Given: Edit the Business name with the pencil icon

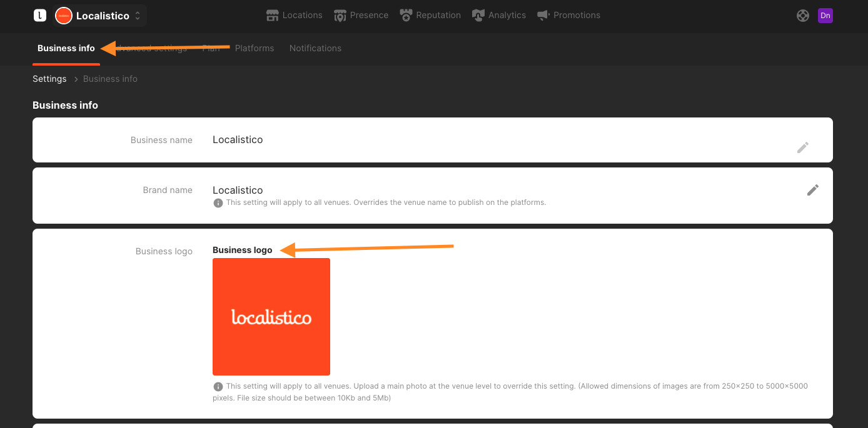Looking at the screenshot, I should click(x=803, y=147).
